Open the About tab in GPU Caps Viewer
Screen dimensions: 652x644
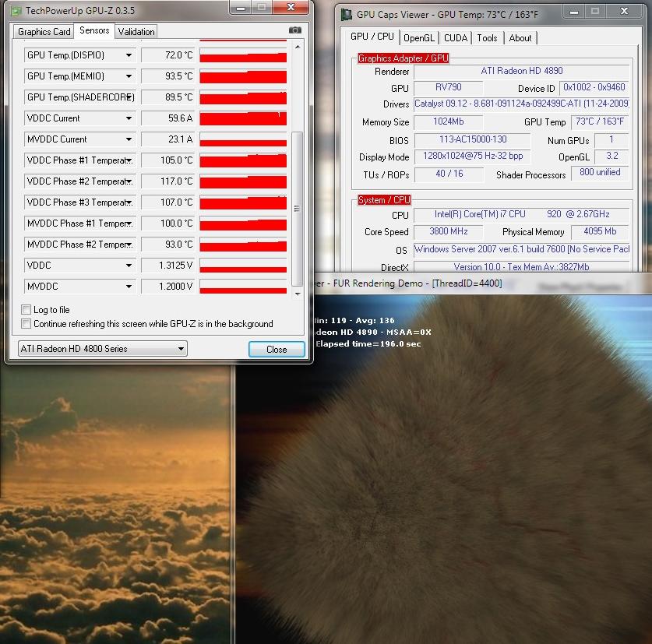520,38
